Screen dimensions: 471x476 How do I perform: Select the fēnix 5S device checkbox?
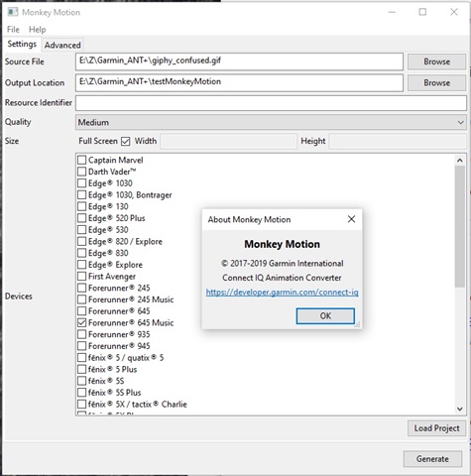81,381
